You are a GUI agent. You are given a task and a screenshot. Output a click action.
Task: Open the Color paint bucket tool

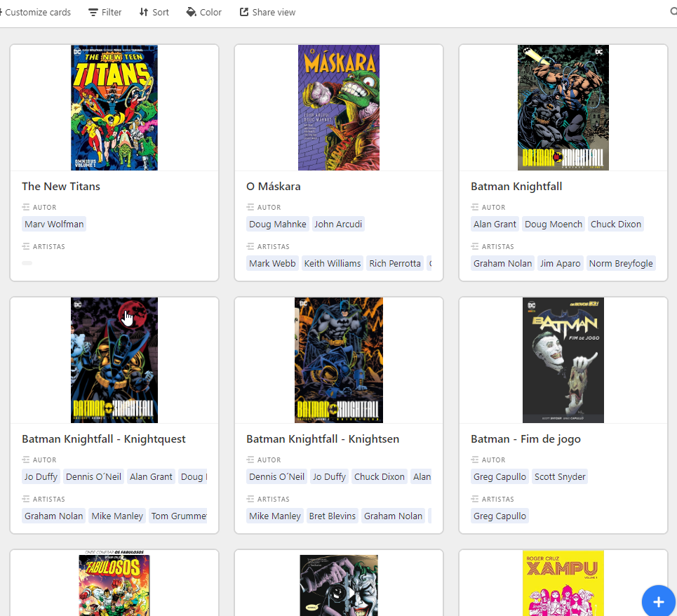(x=191, y=12)
